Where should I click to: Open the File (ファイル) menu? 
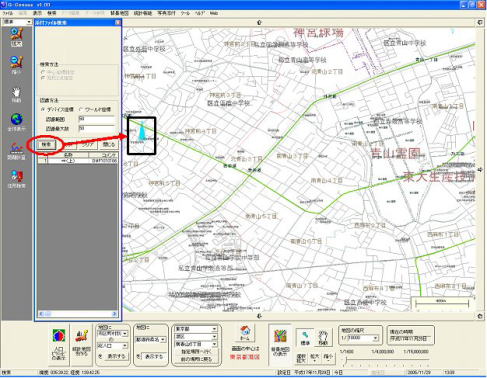[7, 13]
